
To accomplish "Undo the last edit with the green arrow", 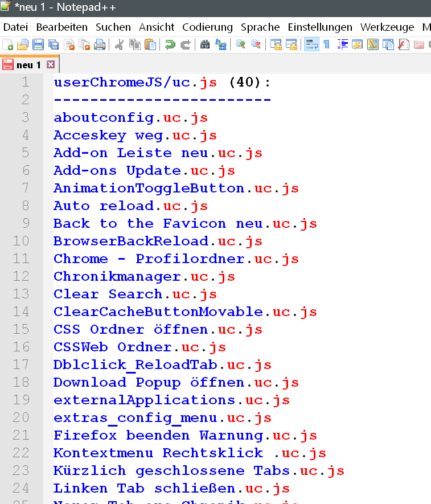I will point(170,44).
